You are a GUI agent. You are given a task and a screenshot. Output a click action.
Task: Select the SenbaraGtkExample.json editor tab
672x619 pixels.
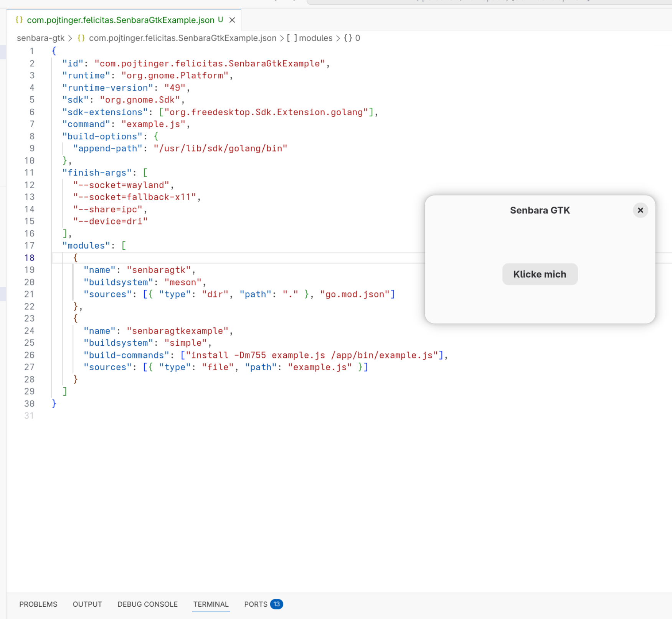point(120,20)
